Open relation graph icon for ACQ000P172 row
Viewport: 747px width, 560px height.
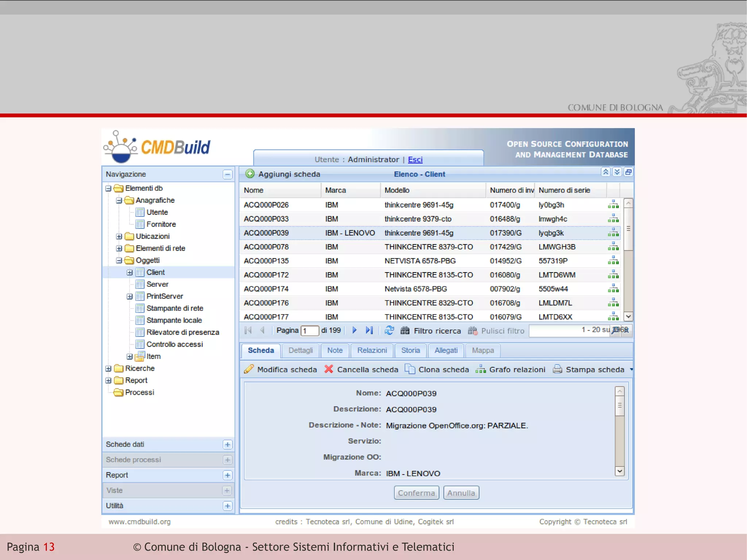click(x=613, y=275)
